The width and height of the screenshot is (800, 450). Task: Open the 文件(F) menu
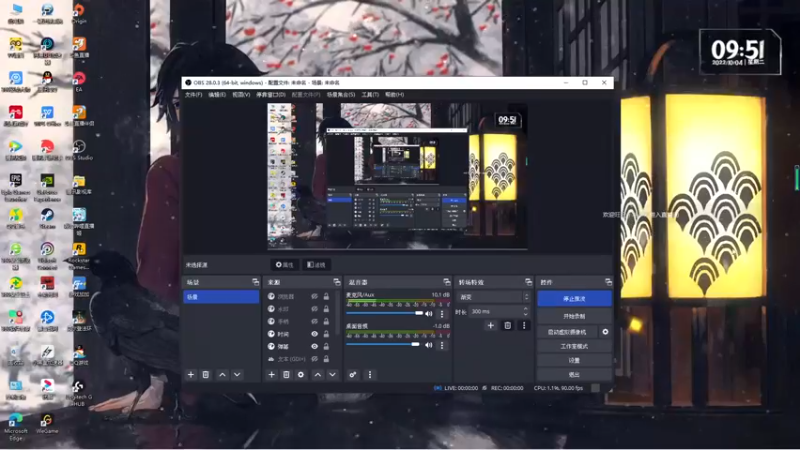(193, 95)
